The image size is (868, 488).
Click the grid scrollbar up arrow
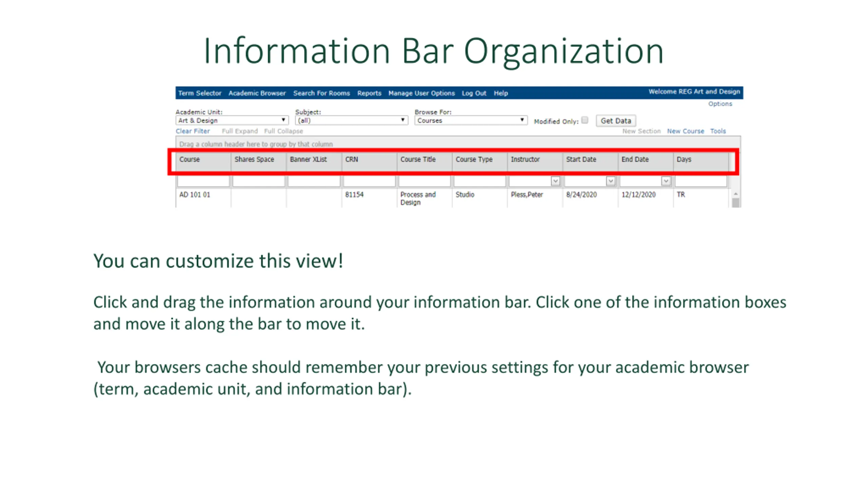pos(735,194)
